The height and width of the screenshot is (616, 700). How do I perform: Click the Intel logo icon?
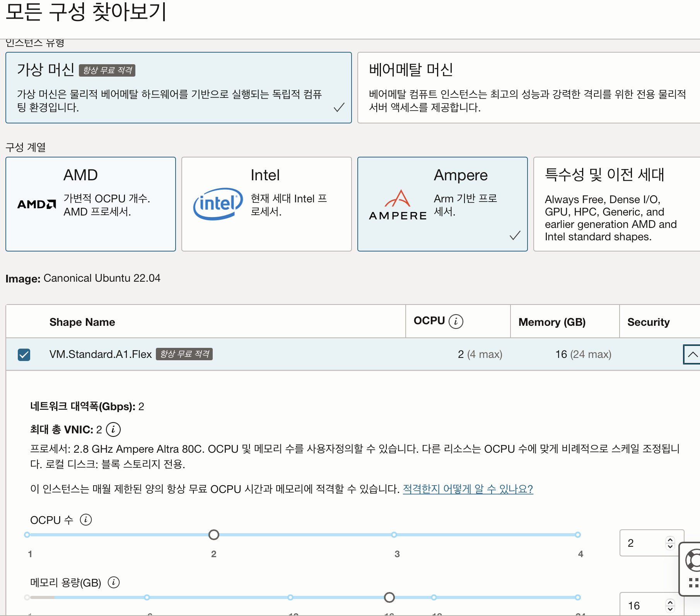coord(218,204)
